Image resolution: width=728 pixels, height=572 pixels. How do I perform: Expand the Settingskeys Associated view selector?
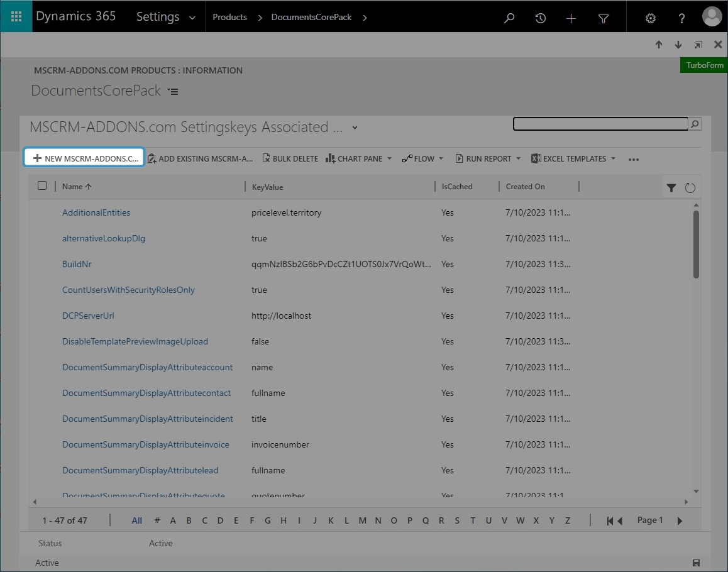(354, 127)
